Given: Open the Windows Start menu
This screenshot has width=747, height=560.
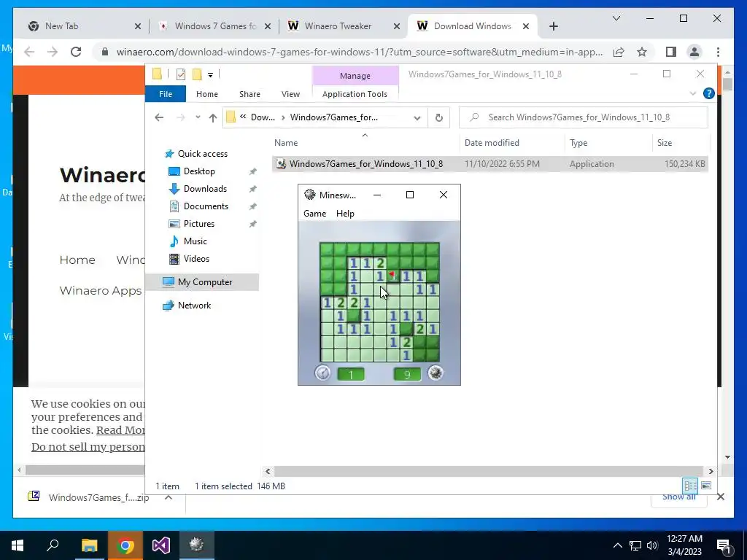Looking at the screenshot, I should click(x=18, y=545).
